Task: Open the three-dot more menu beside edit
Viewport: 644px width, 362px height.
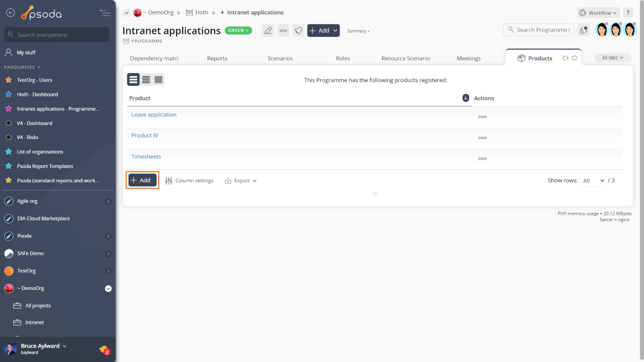Action: pos(283,31)
